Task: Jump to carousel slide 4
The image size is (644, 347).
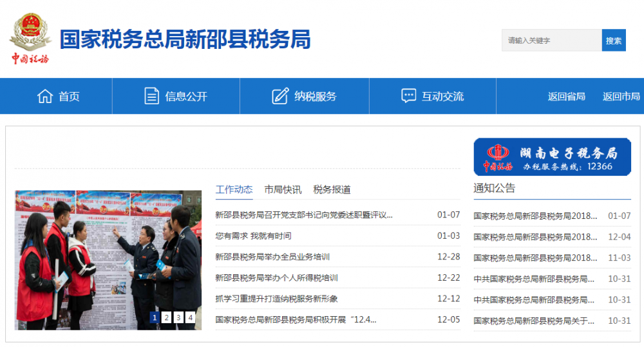Action: 191,317
